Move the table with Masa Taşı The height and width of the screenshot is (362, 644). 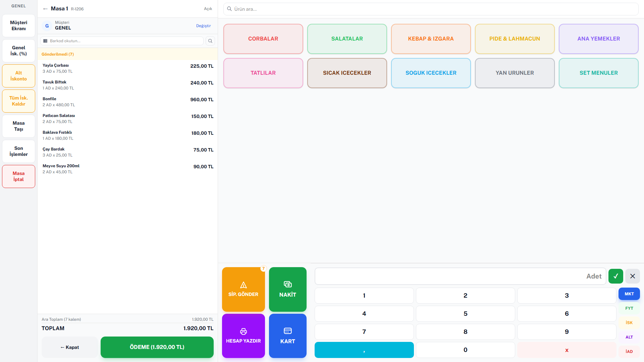point(19,126)
